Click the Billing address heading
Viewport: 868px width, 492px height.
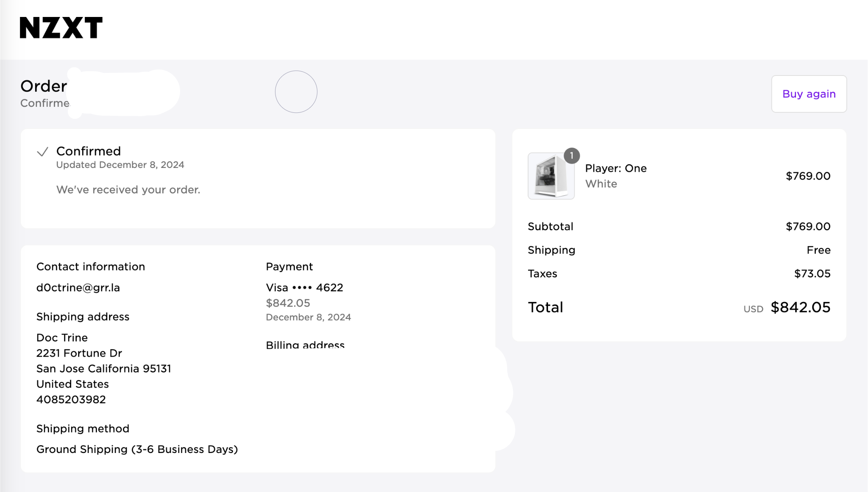[305, 345]
